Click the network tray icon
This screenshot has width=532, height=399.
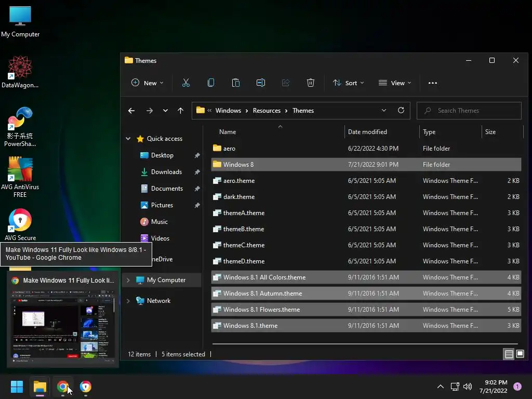[455, 387]
